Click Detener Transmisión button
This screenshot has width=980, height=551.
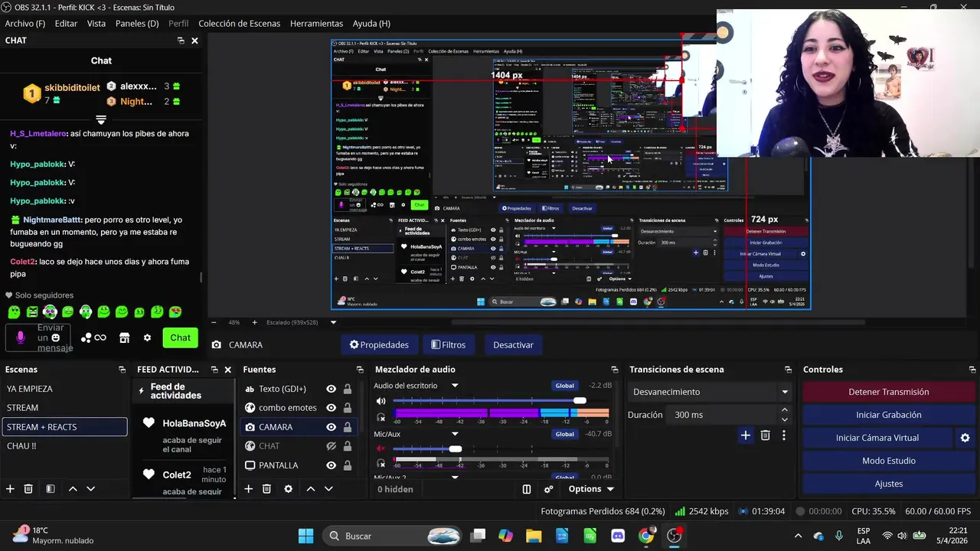click(x=889, y=392)
